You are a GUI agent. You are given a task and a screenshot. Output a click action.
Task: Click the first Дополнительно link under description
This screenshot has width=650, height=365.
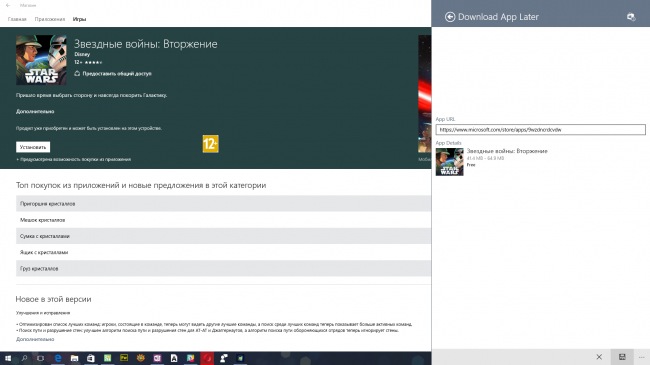[35, 111]
